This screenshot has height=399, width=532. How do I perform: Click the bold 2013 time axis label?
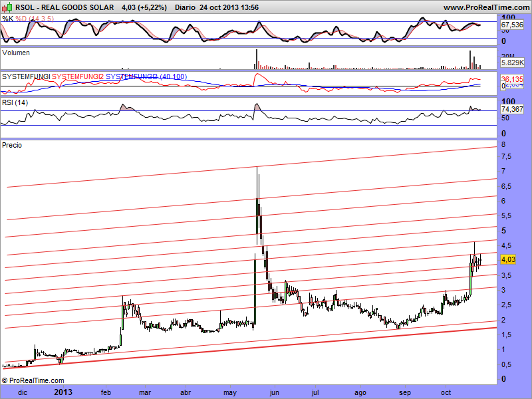pos(63,392)
